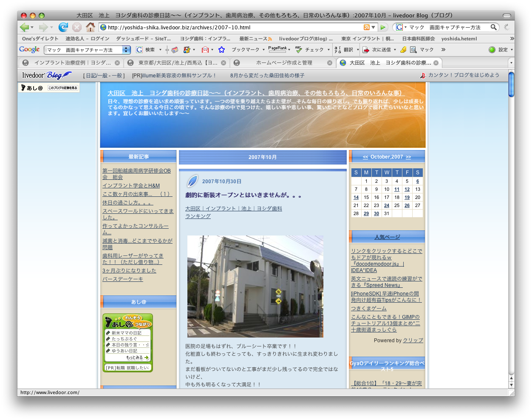Open the forward history dropdown arrow
The height and width of the screenshot is (420, 532).
tap(51, 27)
